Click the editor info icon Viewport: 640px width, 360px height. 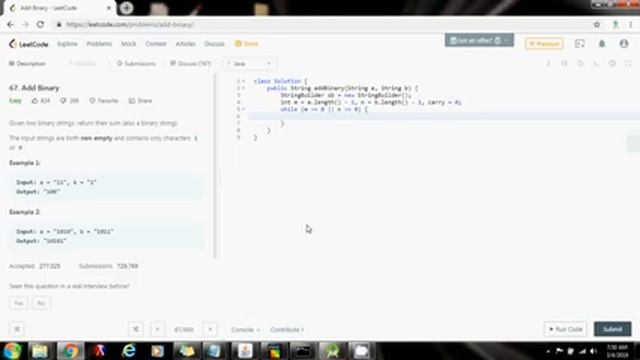[549, 64]
